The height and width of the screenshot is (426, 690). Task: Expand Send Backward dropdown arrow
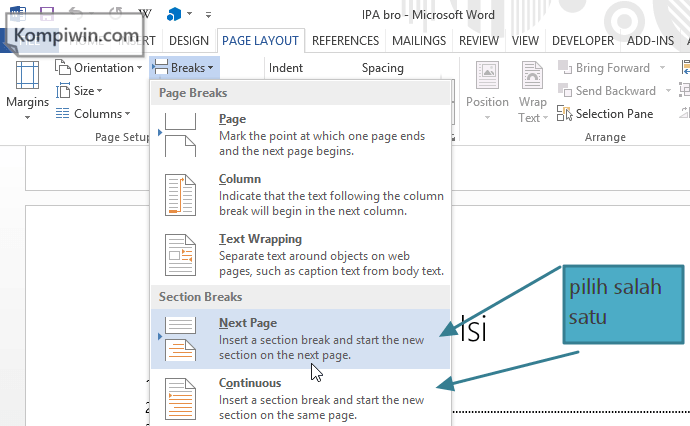(668, 91)
